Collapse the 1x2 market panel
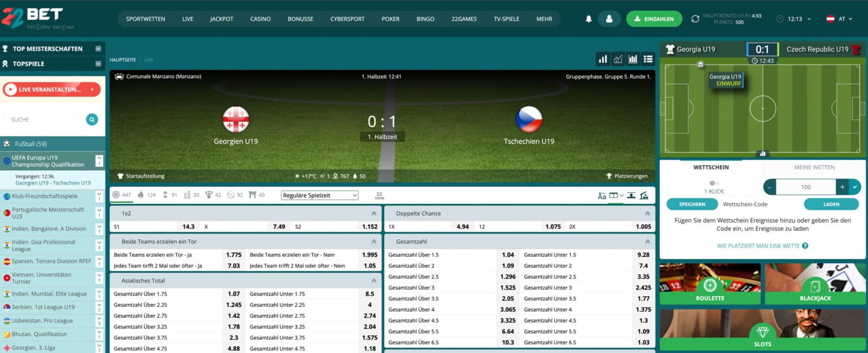868x353 pixels. click(x=374, y=213)
